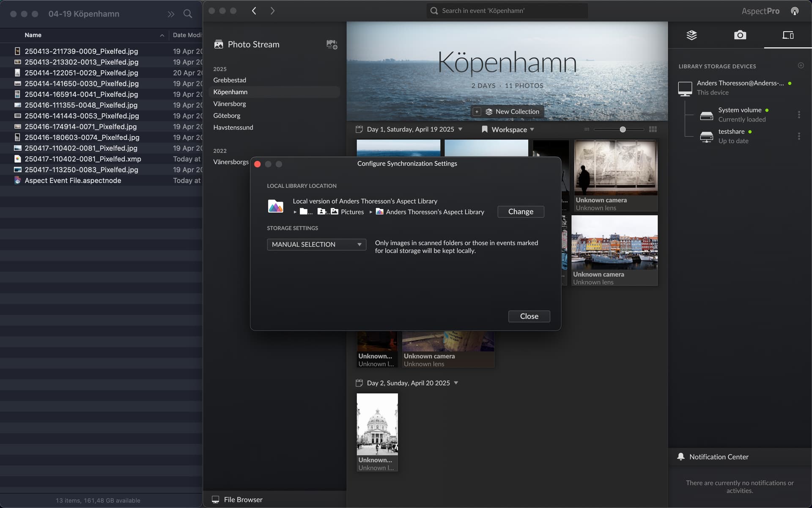This screenshot has width=812, height=508.
Task: Go forward with the right chevron
Action: (x=272, y=11)
